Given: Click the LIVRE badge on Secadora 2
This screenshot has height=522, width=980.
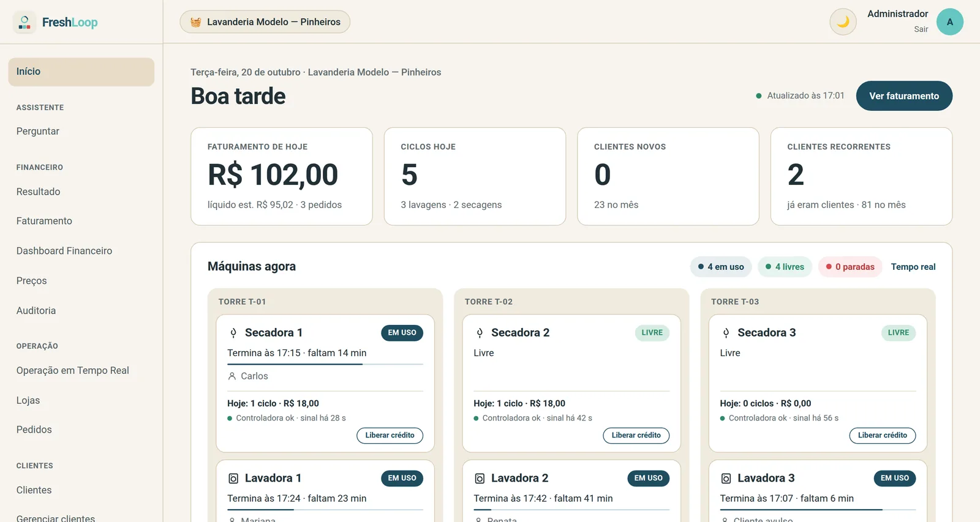Looking at the screenshot, I should pos(652,333).
